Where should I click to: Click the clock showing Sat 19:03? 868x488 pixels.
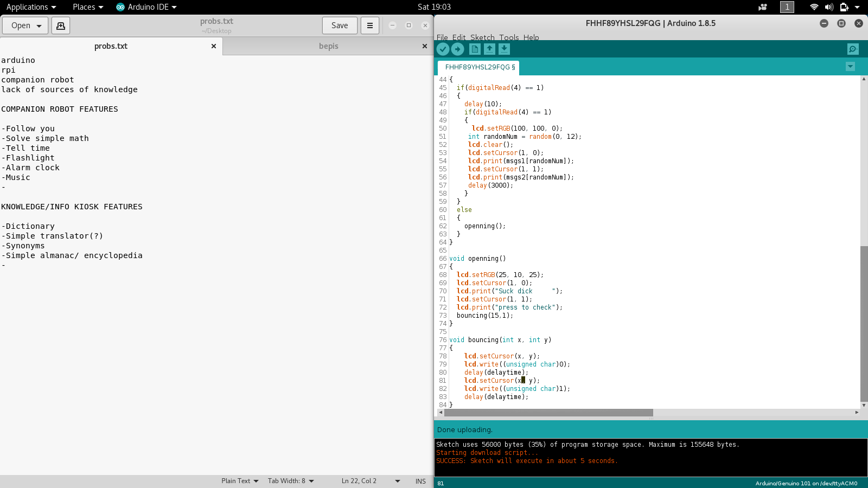point(434,7)
